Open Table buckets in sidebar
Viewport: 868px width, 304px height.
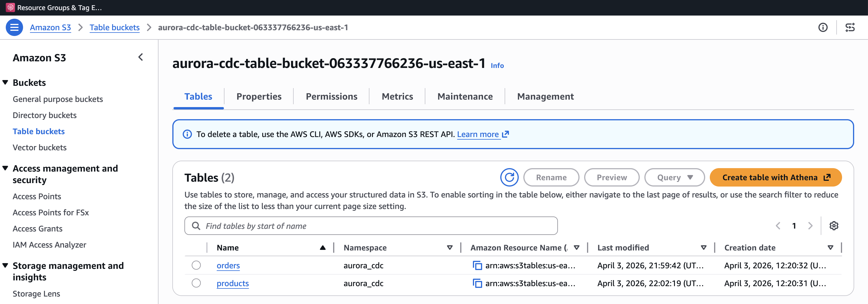39,131
